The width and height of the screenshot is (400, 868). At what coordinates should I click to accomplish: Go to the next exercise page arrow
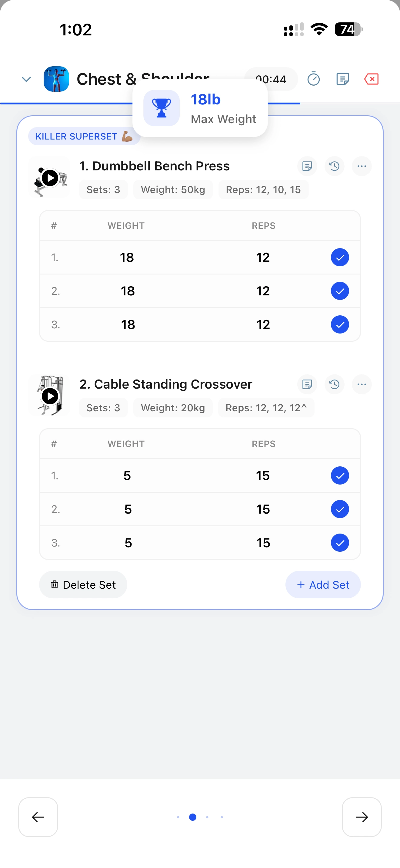pos(362,817)
